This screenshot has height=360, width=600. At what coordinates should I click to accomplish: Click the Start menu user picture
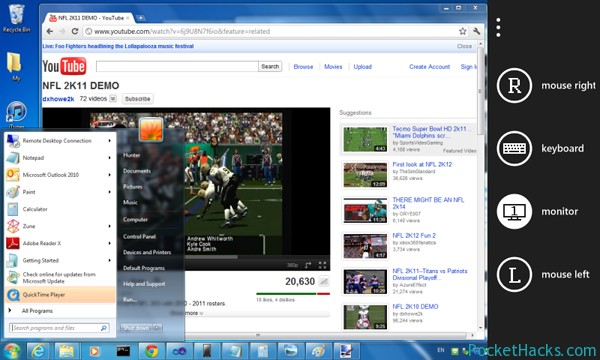[150, 129]
